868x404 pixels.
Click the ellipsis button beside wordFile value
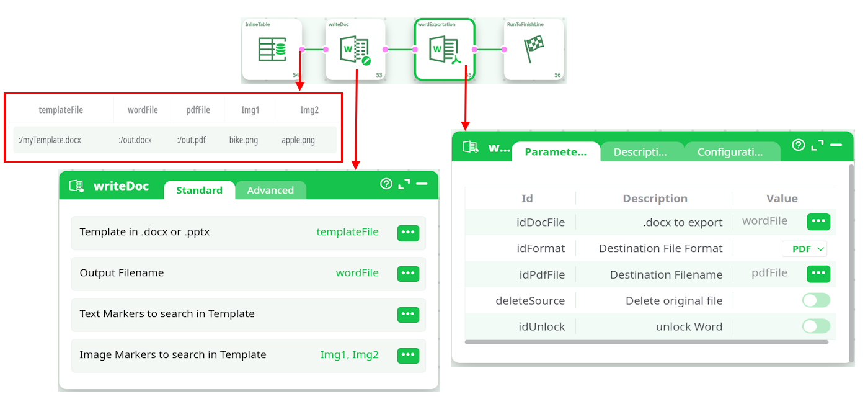[x=818, y=222]
